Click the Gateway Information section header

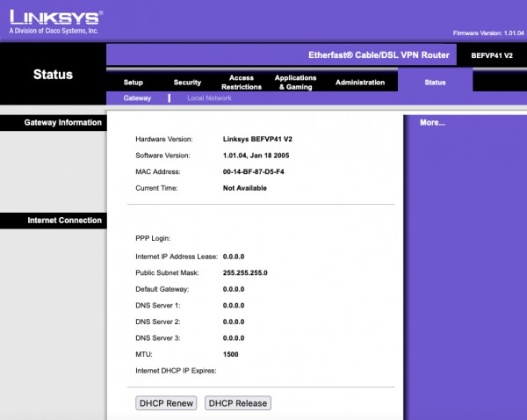coord(62,123)
